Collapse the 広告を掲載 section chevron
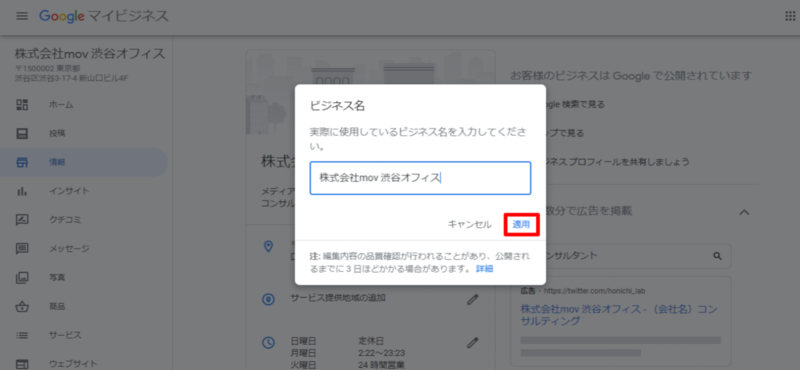The height and width of the screenshot is (370, 800). (744, 211)
